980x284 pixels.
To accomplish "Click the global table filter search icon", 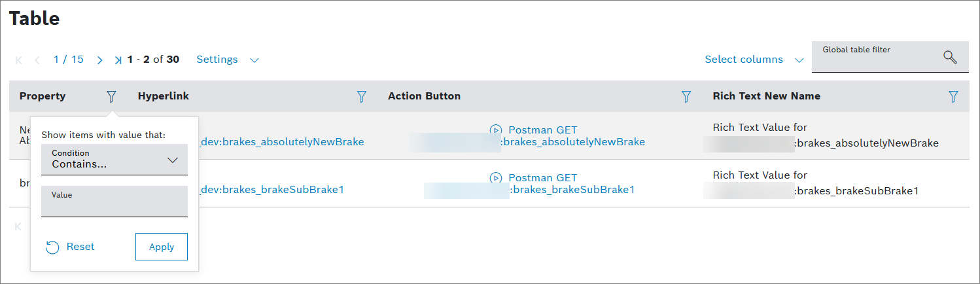I will coord(950,57).
